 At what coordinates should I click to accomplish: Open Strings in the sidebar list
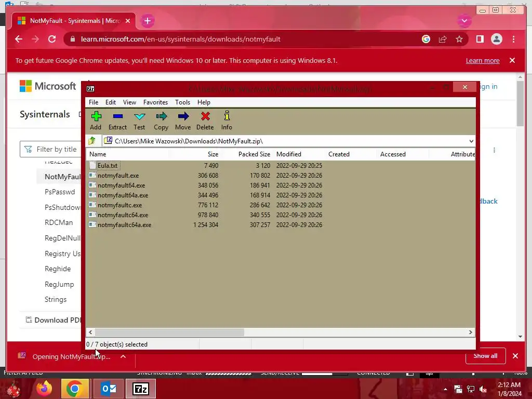tap(56, 299)
